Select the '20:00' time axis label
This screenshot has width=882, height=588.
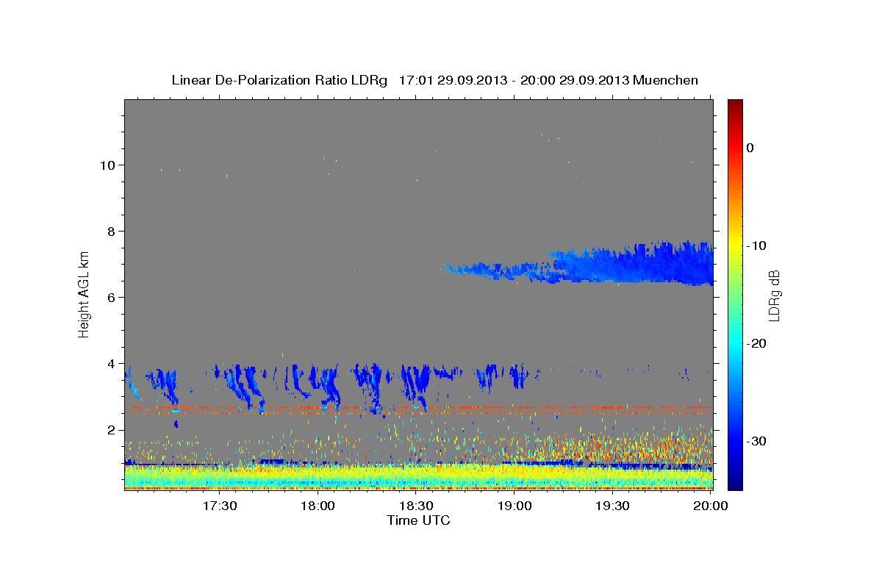pos(711,506)
